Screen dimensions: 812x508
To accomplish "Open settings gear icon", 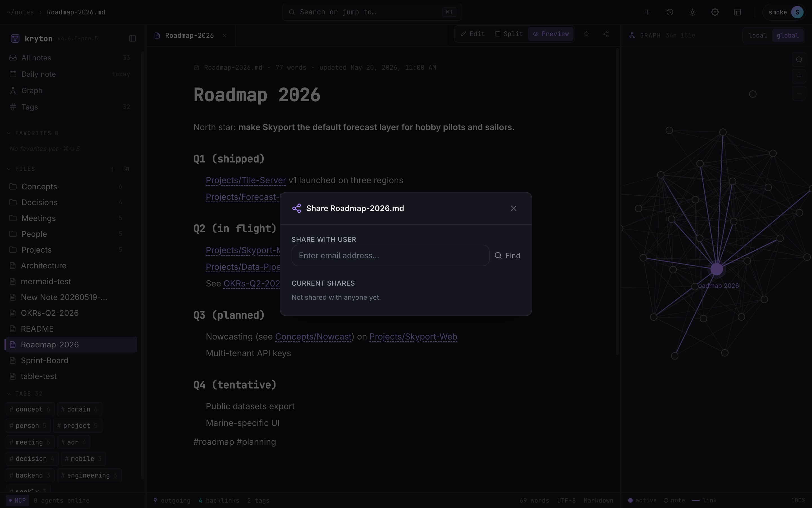I will [x=715, y=12].
